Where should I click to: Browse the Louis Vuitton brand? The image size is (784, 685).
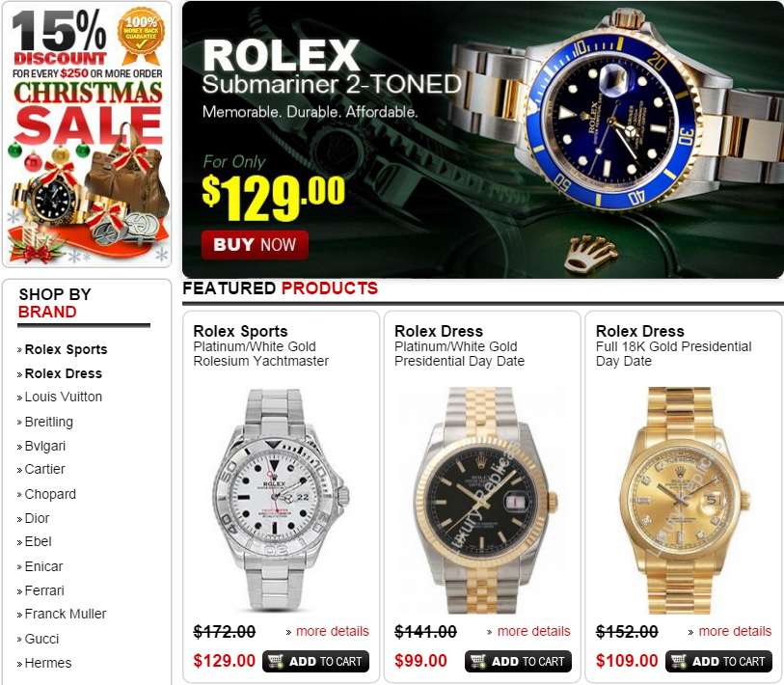point(63,397)
